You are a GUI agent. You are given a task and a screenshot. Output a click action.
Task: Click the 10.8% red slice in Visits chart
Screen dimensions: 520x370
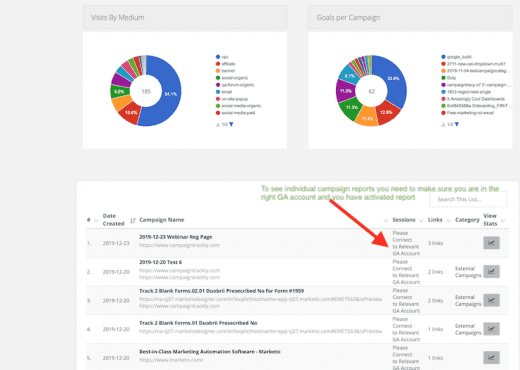click(x=130, y=113)
